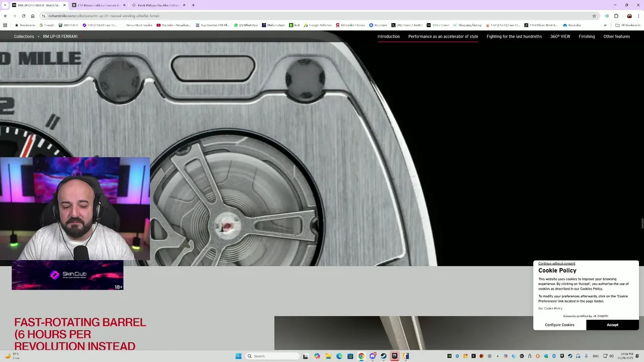Open the taskbar clock and date
This screenshot has width=644, height=362.
pos(626,356)
